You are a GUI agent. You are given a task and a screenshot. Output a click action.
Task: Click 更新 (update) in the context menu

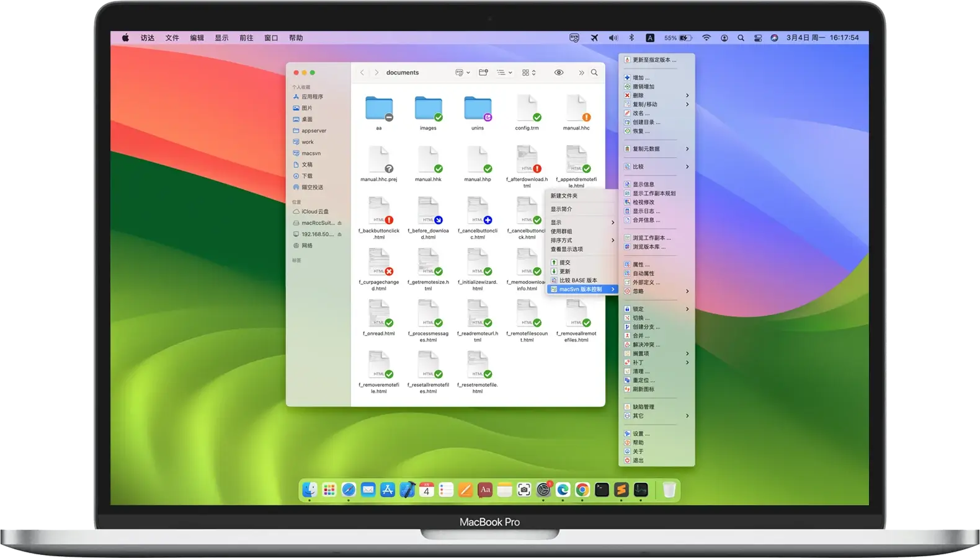564,272
